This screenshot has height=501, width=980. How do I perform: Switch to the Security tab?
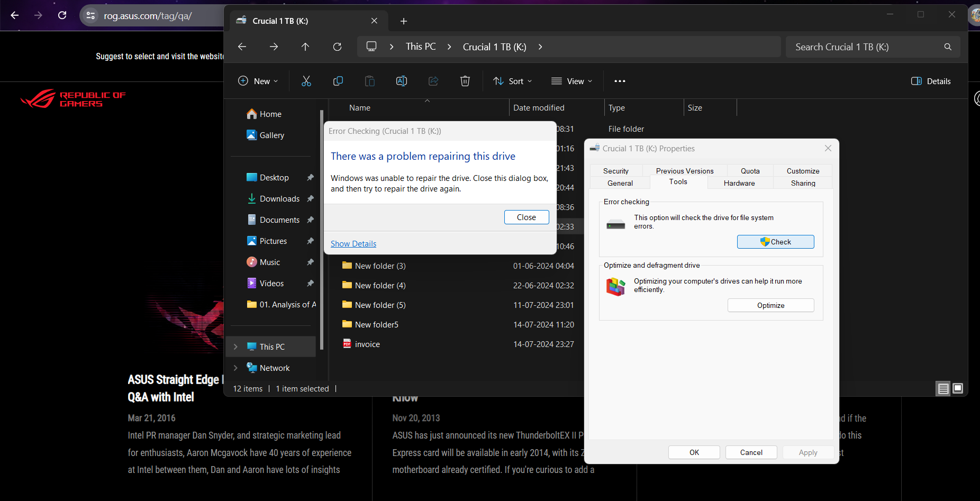tap(616, 171)
